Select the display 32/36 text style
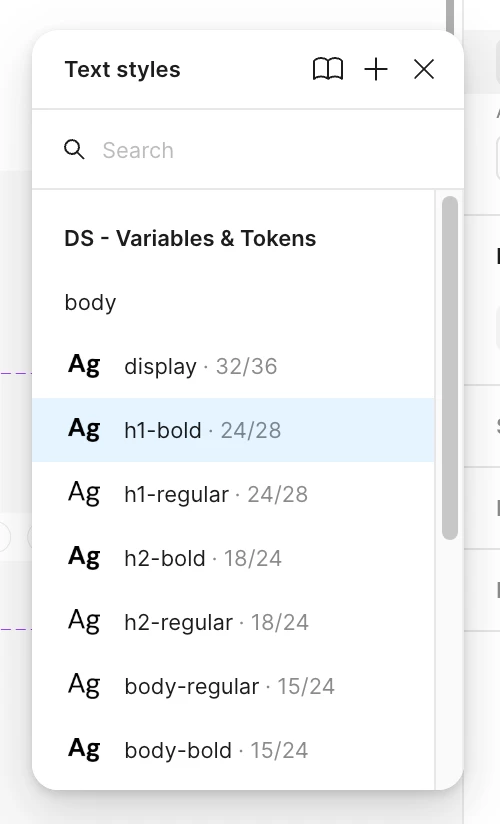 coord(233,366)
